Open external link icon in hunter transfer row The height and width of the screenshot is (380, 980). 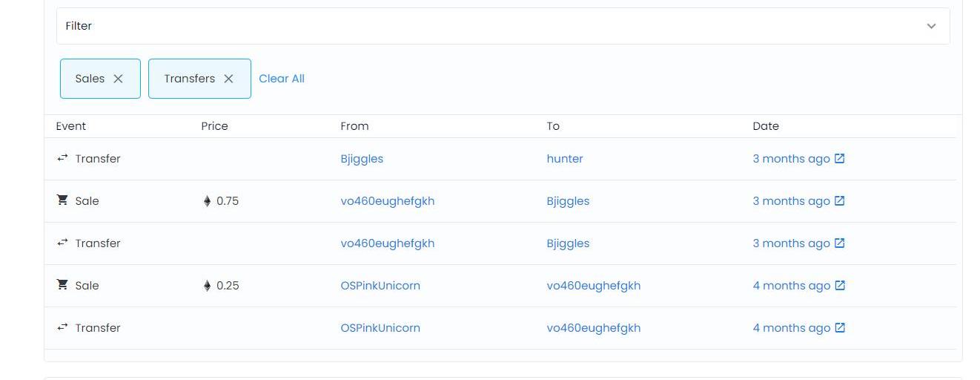839,159
